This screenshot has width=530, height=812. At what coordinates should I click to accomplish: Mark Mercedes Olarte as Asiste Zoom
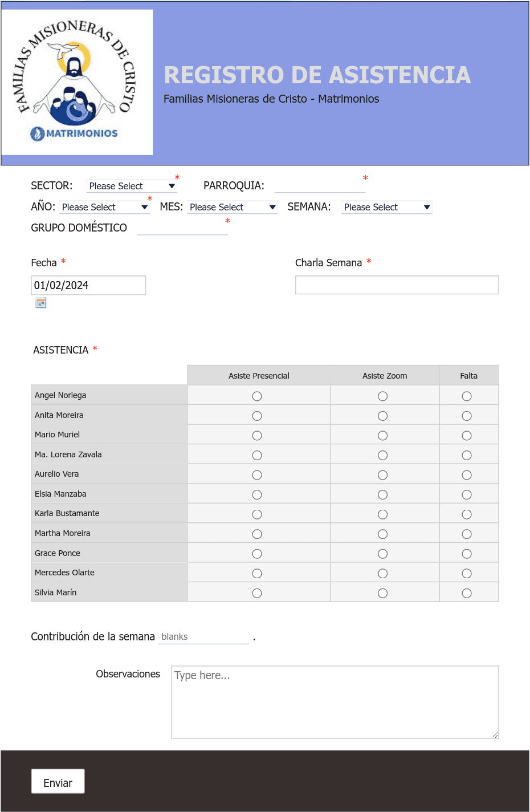383,574
